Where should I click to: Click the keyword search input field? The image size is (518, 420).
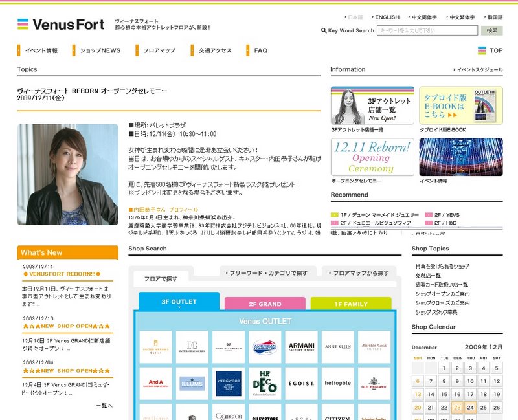[427, 30]
